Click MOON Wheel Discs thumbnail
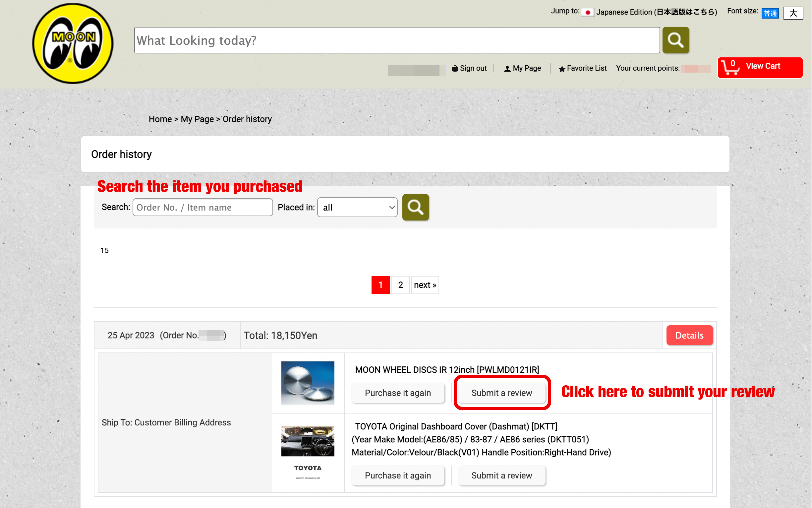Screen dimensions: 812x508 [308, 382]
